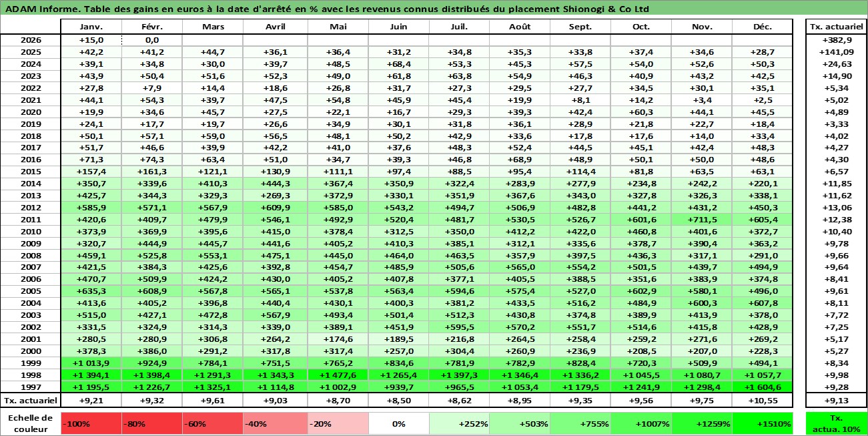This screenshot has height=436, width=868.
Task: Click the +141,09 actuarial rate cell
Action: click(836, 51)
